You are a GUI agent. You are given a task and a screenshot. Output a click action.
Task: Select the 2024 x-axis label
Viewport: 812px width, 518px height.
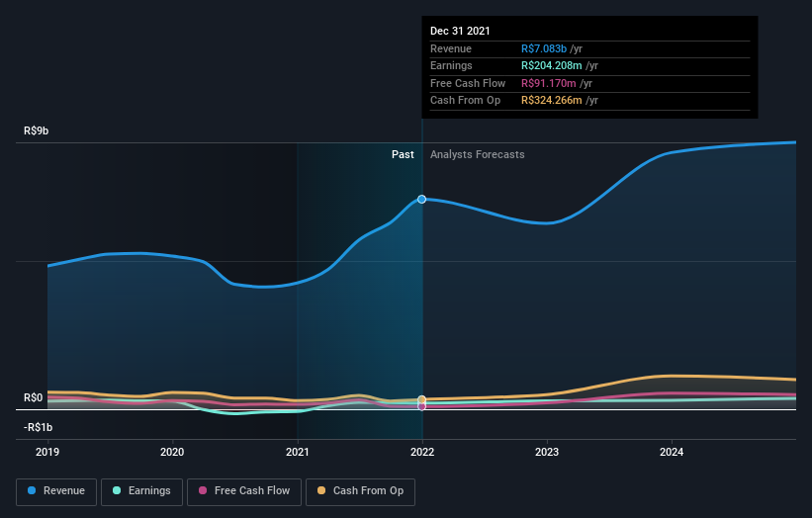click(672, 452)
